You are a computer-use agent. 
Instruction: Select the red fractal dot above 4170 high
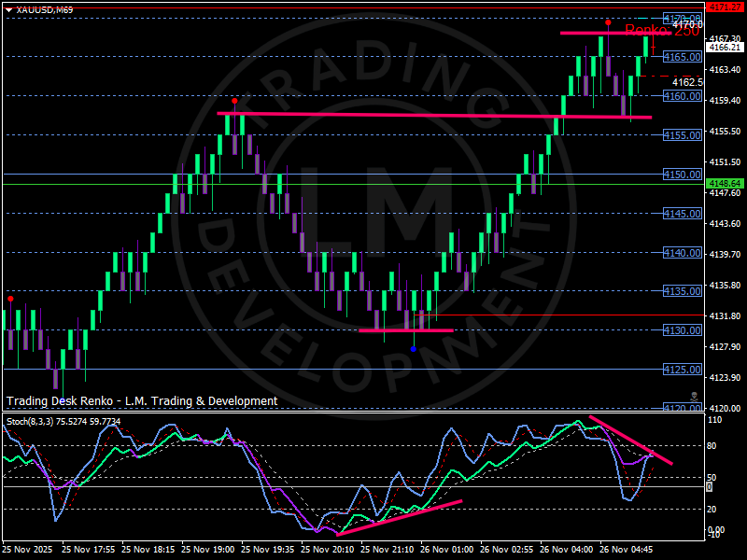(609, 22)
